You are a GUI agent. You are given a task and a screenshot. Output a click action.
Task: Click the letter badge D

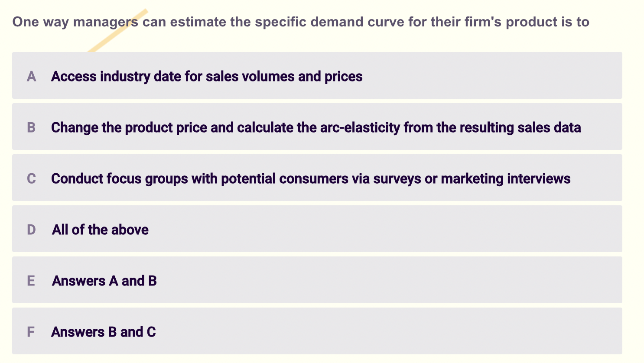pyautogui.click(x=31, y=229)
